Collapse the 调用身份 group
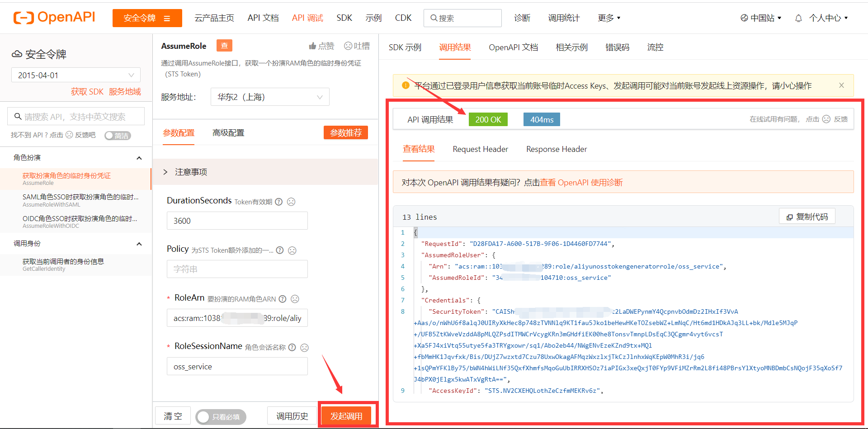868x429 pixels. pyautogui.click(x=139, y=244)
